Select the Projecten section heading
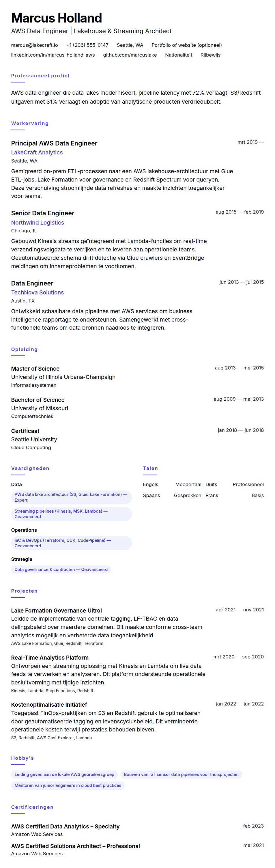Image resolution: width=275 pixels, height=868 pixels. pyautogui.click(x=24, y=591)
